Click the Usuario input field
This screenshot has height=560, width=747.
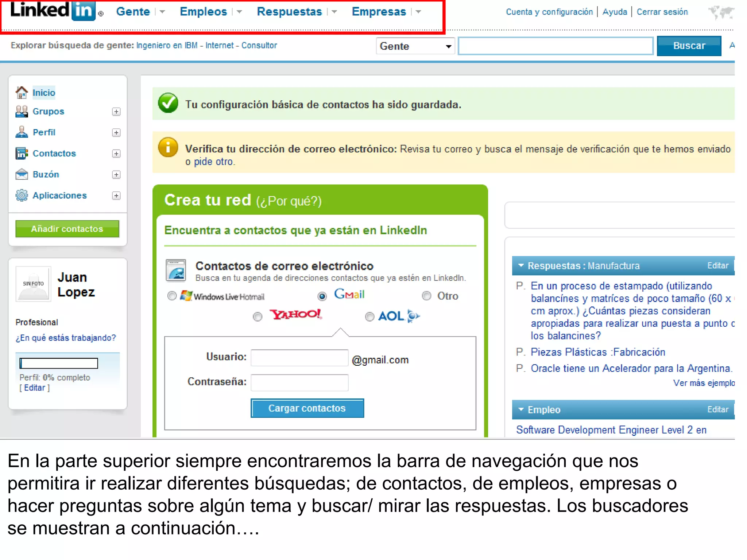pos(299,358)
